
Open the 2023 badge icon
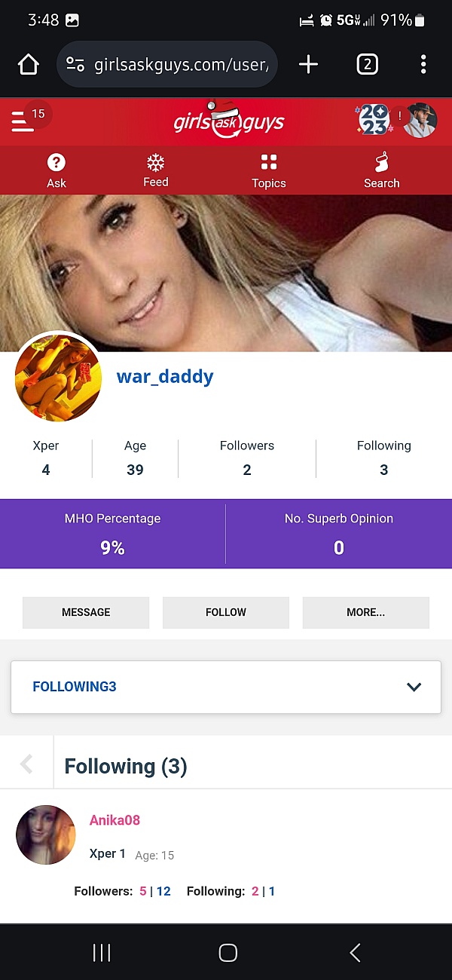coord(374,121)
